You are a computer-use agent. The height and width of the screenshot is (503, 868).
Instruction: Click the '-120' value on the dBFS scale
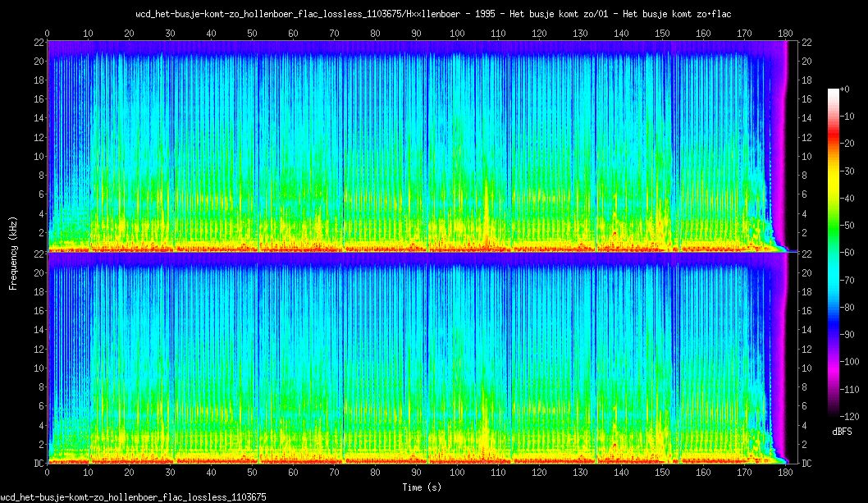(850, 417)
